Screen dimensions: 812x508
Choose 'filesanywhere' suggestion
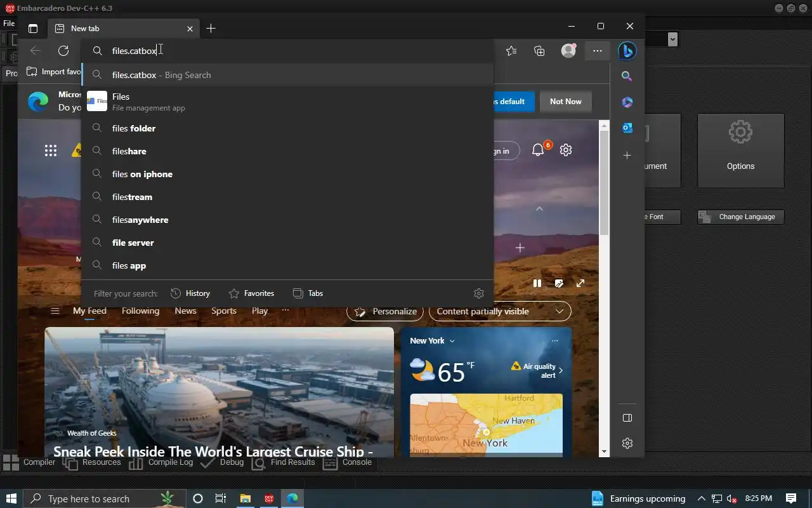[287, 220]
